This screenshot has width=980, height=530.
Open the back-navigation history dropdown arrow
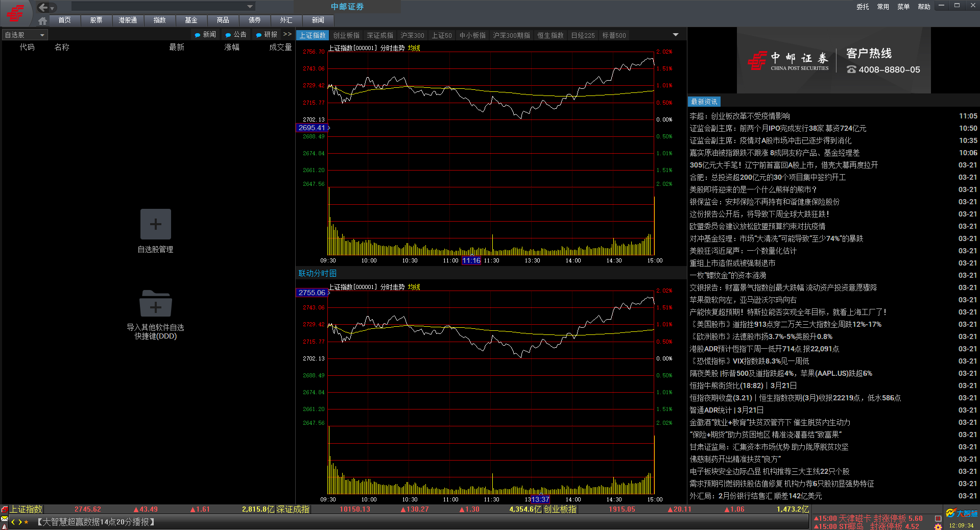(52, 8)
